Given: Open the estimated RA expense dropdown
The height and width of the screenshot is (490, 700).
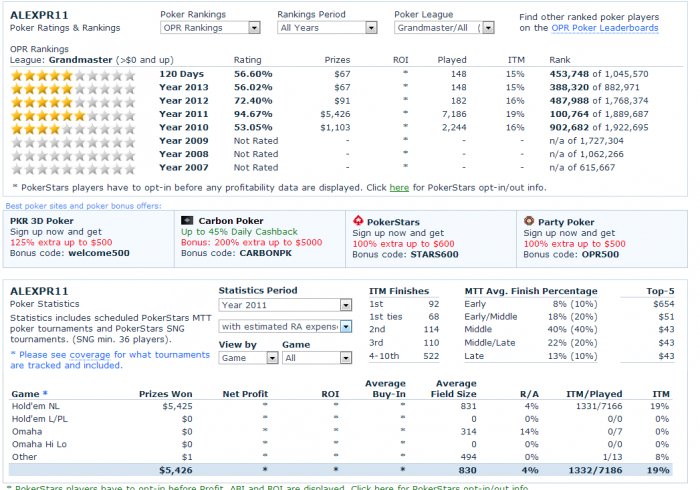Looking at the screenshot, I should point(285,326).
